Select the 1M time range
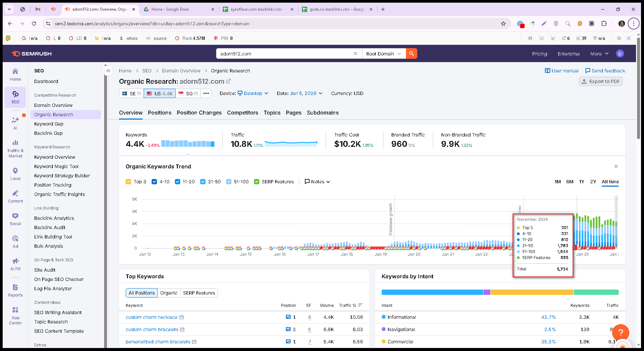This screenshot has width=644, height=351. 558,182
